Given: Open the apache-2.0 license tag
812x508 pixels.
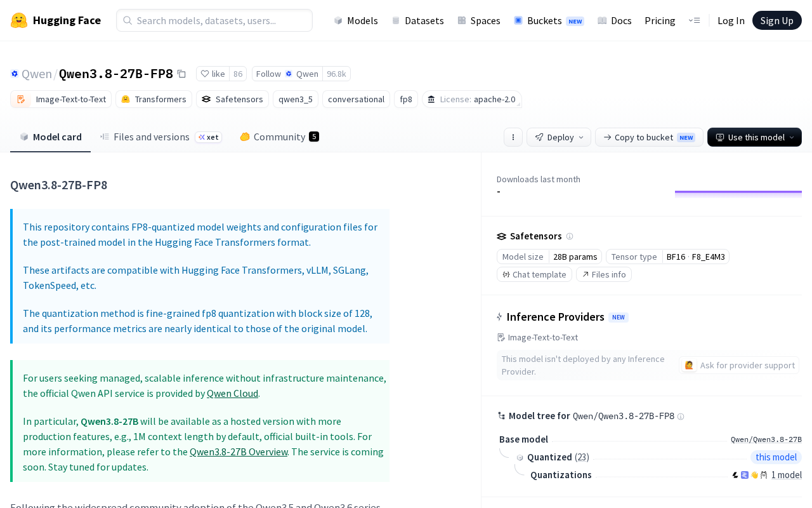Looking at the screenshot, I should 471,99.
